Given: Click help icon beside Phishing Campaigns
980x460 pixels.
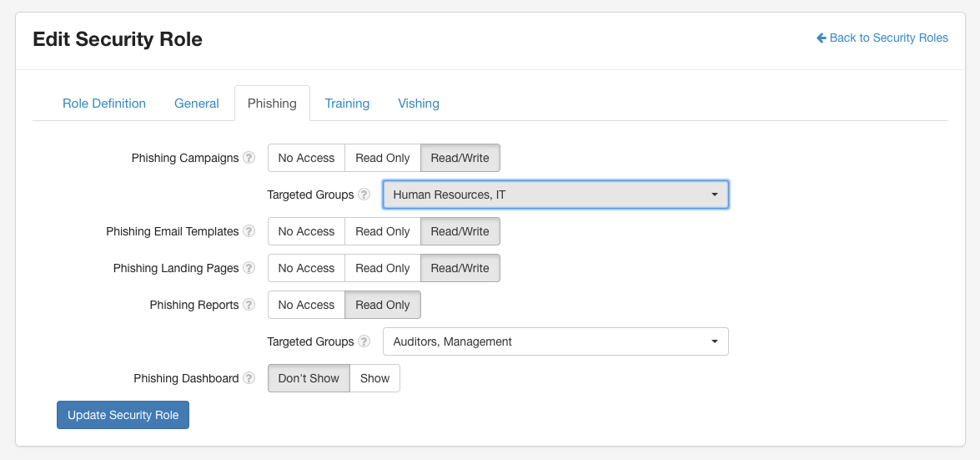Looking at the screenshot, I should [x=249, y=158].
